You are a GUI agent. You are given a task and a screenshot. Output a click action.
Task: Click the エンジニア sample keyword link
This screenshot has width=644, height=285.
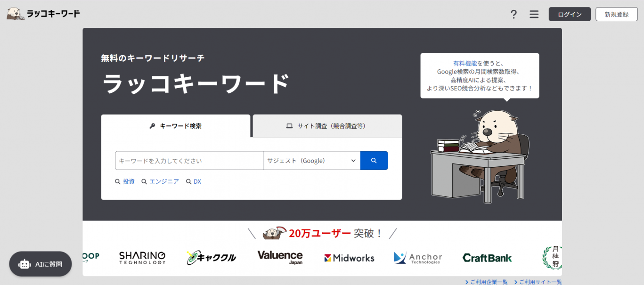164,181
